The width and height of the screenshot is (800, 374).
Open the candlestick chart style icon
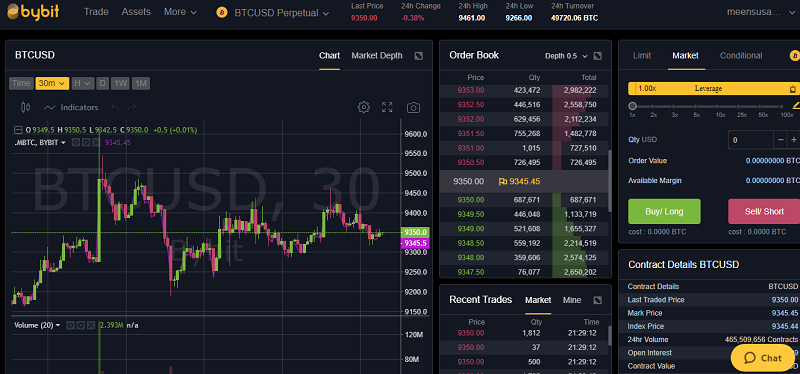(26, 107)
